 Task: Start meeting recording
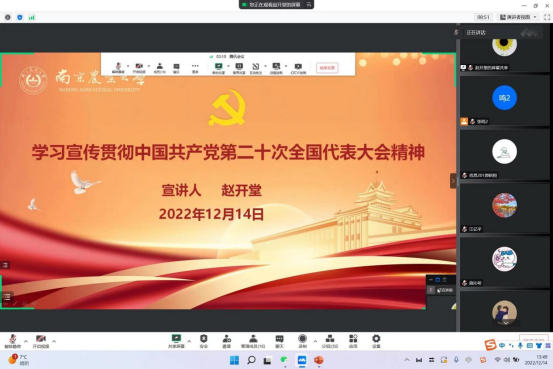coord(302,341)
